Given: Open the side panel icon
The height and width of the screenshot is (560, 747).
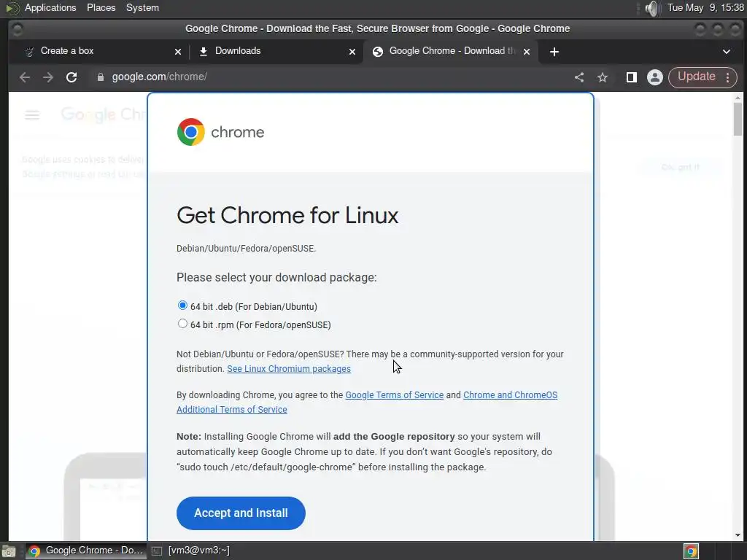Looking at the screenshot, I should [x=632, y=77].
